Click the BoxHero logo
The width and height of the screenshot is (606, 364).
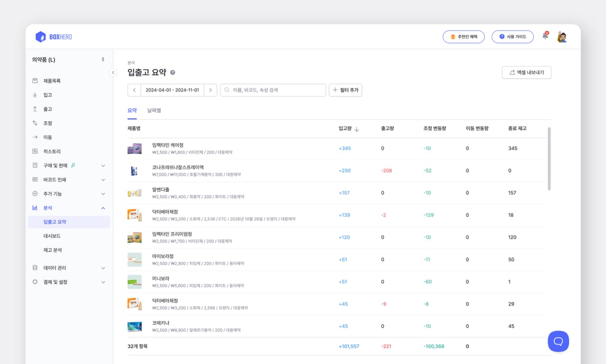tap(54, 37)
